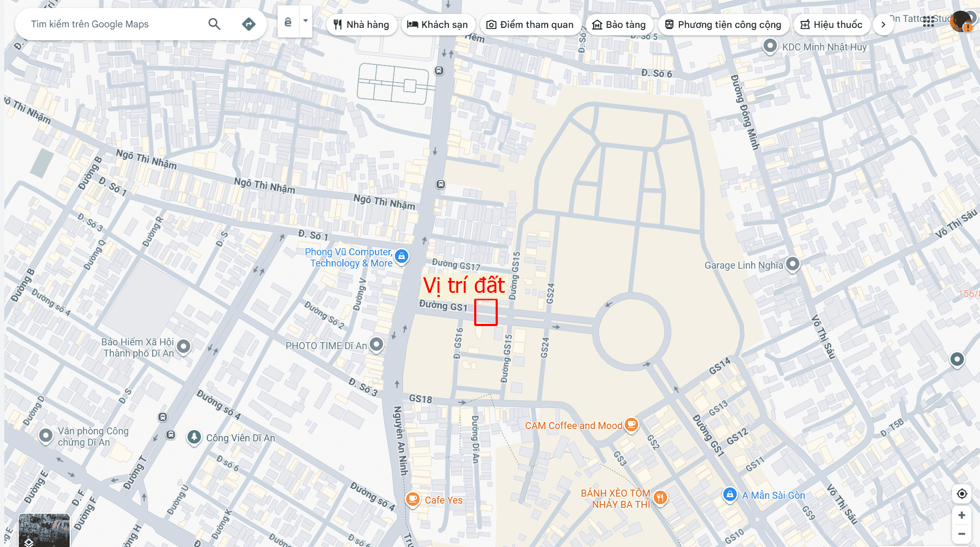Click the search magnifier icon

[x=214, y=24]
